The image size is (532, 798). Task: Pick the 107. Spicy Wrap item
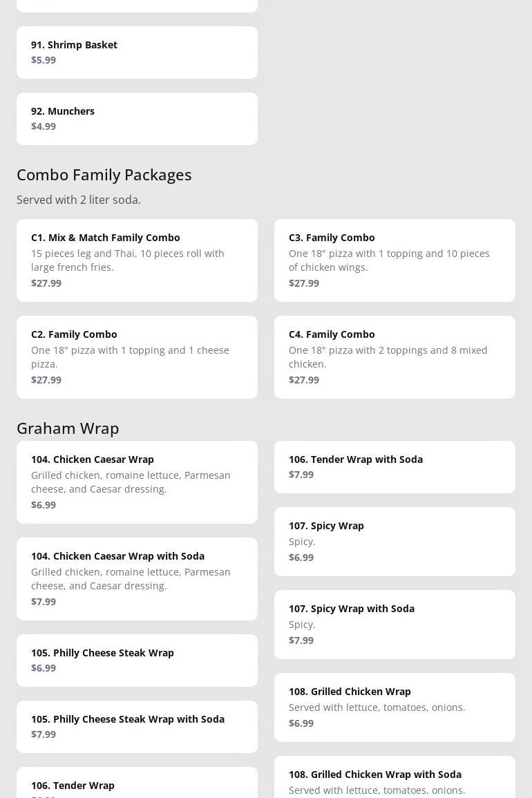click(395, 541)
